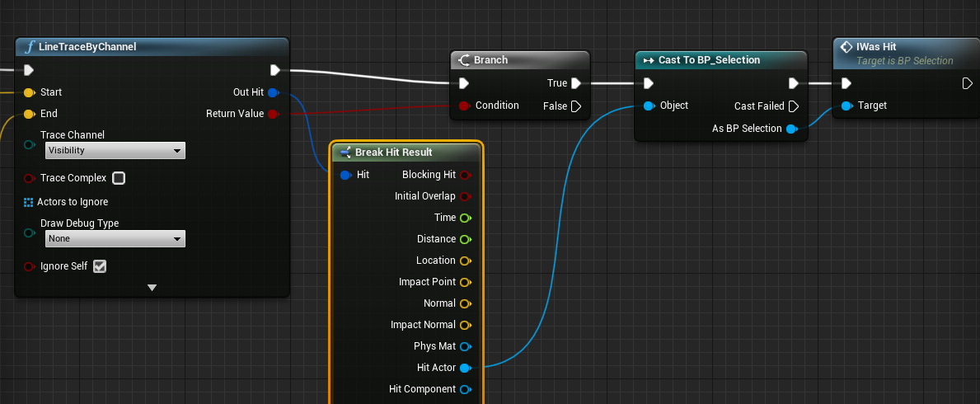
Task: Click the Branch Condition input pin
Action: pos(464,106)
